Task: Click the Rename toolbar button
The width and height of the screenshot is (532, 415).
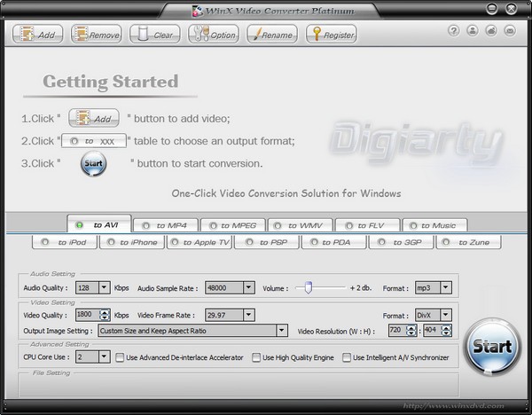Action: pyautogui.click(x=272, y=35)
